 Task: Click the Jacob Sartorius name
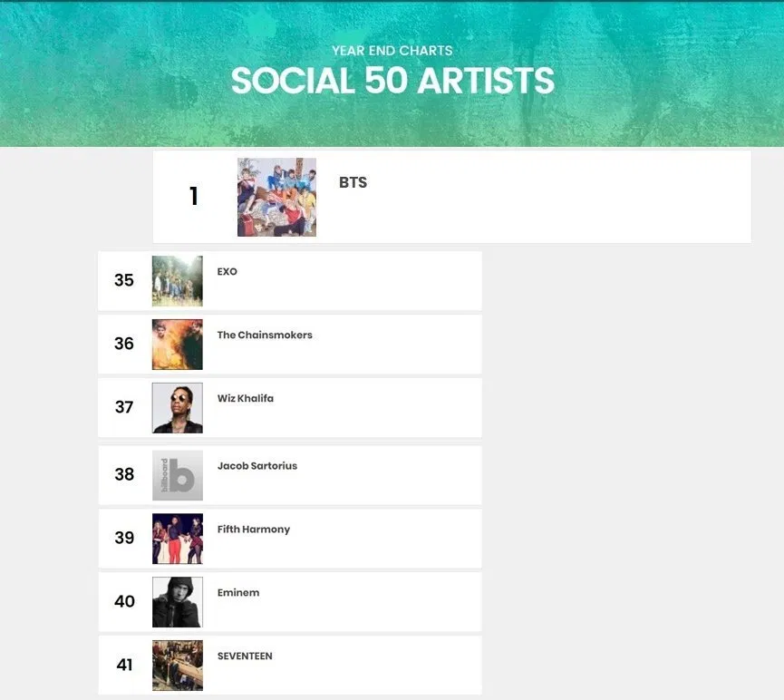tap(256, 465)
